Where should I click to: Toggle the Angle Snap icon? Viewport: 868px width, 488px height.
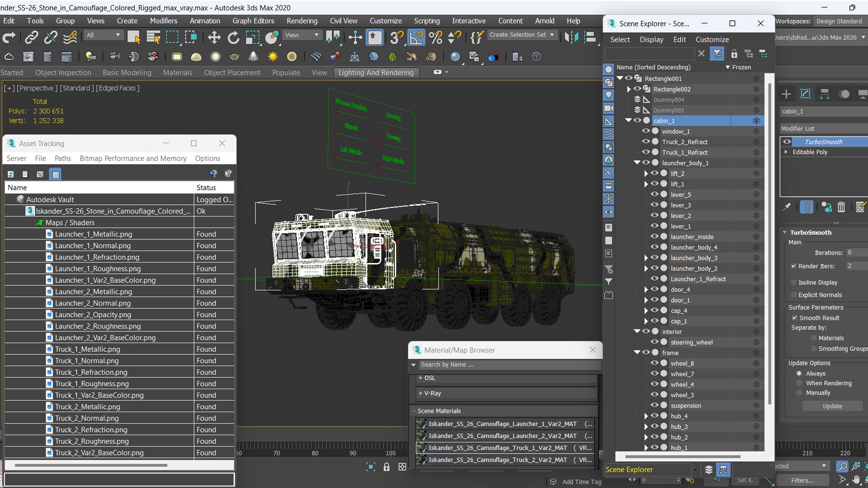[416, 38]
